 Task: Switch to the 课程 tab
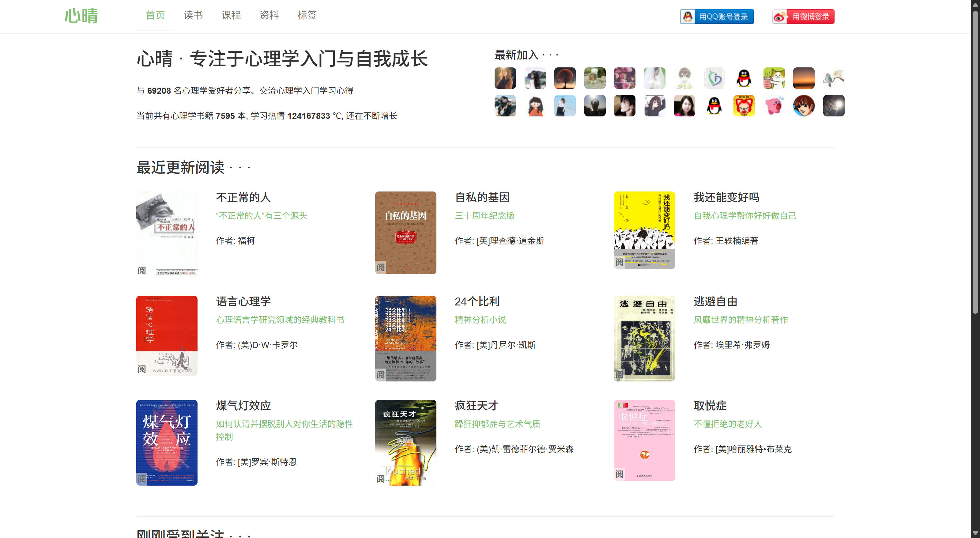231,15
